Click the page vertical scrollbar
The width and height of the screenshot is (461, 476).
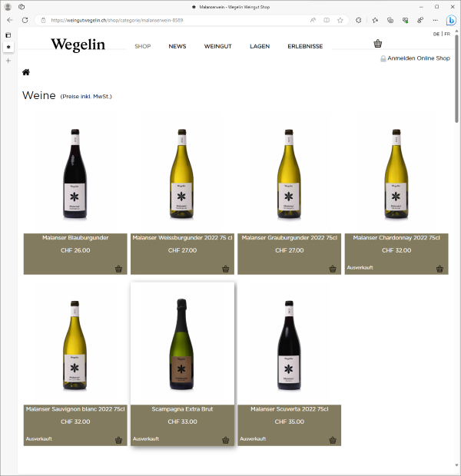tap(456, 248)
